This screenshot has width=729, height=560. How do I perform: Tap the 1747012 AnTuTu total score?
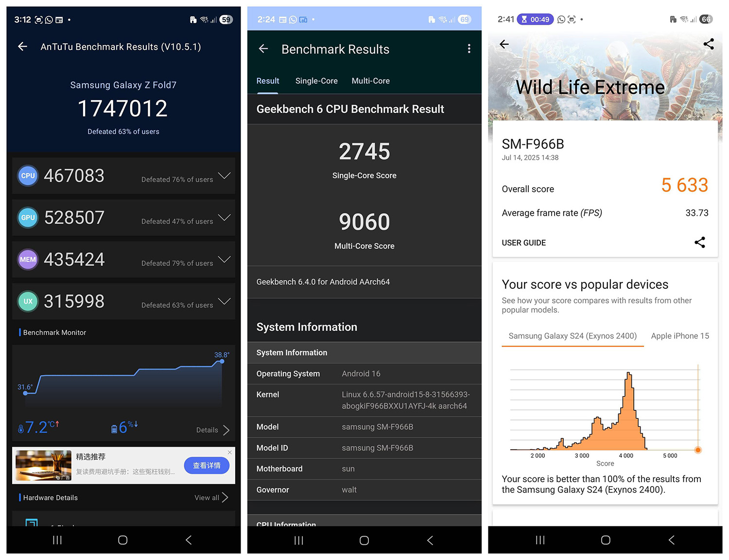(123, 108)
